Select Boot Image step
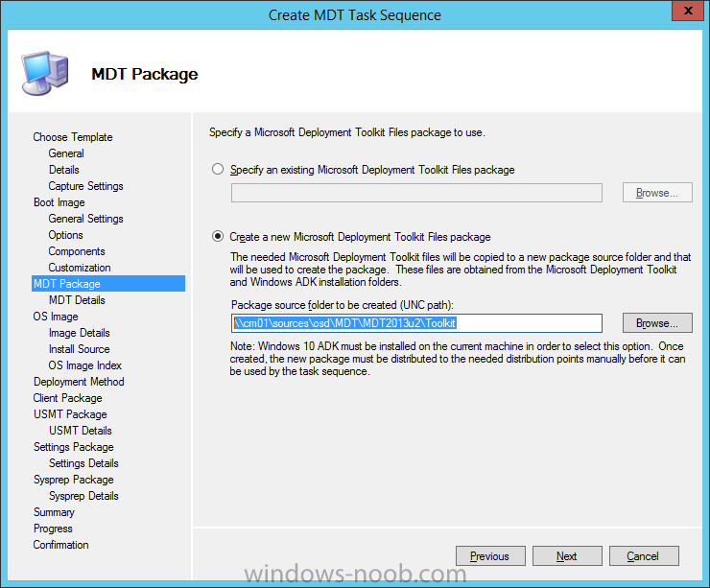The height and width of the screenshot is (588, 710). (59, 202)
